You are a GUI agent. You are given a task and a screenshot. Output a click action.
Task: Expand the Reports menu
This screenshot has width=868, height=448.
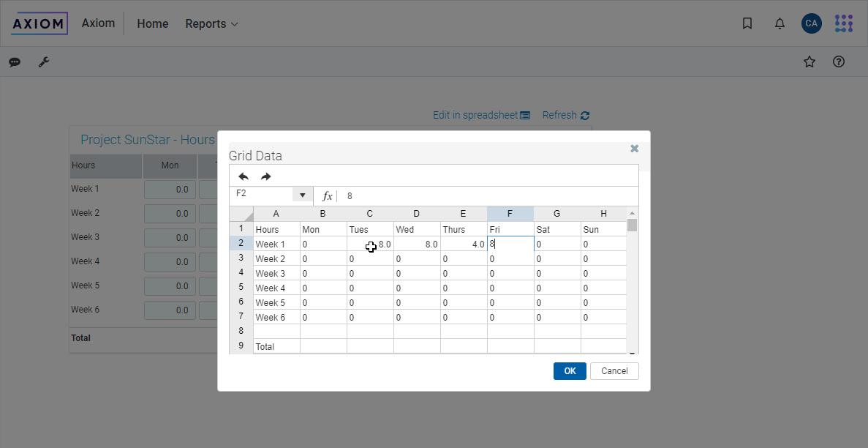coord(211,23)
